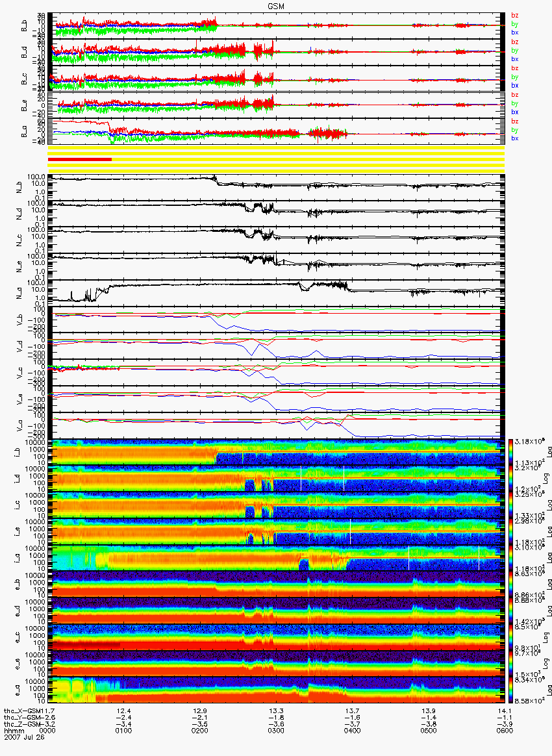Click the 0200 time tick label
Image resolution: width=552 pixels, height=756 pixels.
200,729
